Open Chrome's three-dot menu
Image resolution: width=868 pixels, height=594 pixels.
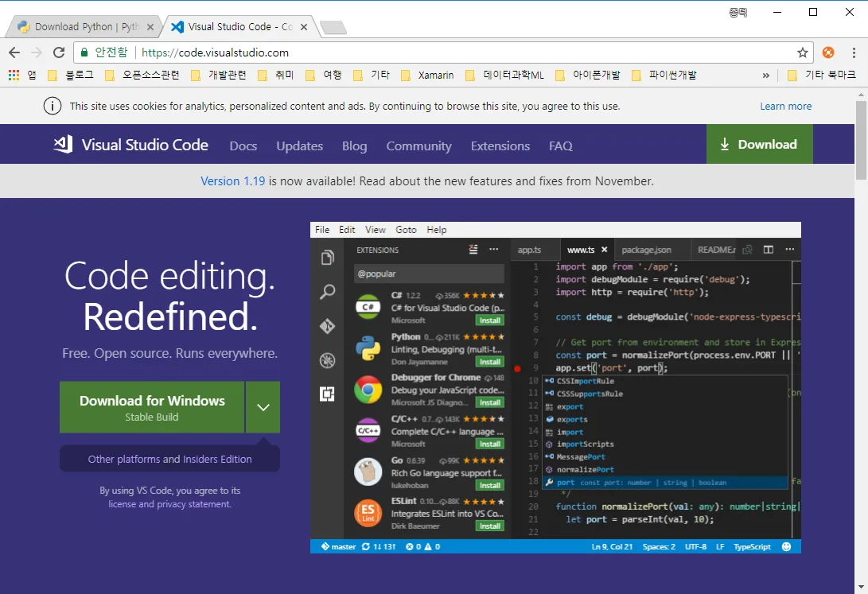(854, 52)
